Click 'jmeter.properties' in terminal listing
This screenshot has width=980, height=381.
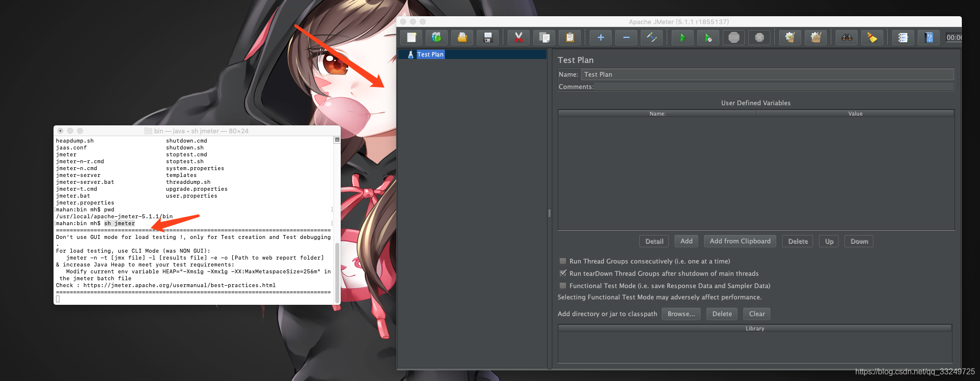(x=85, y=203)
